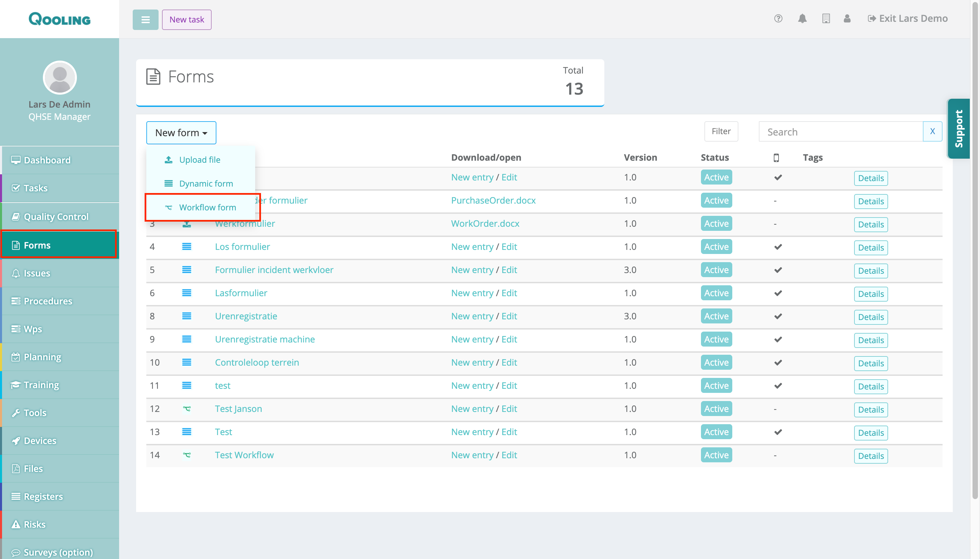Image resolution: width=980 pixels, height=559 pixels.
Task: Click mobile checkmark for Los formulier row
Action: click(778, 247)
